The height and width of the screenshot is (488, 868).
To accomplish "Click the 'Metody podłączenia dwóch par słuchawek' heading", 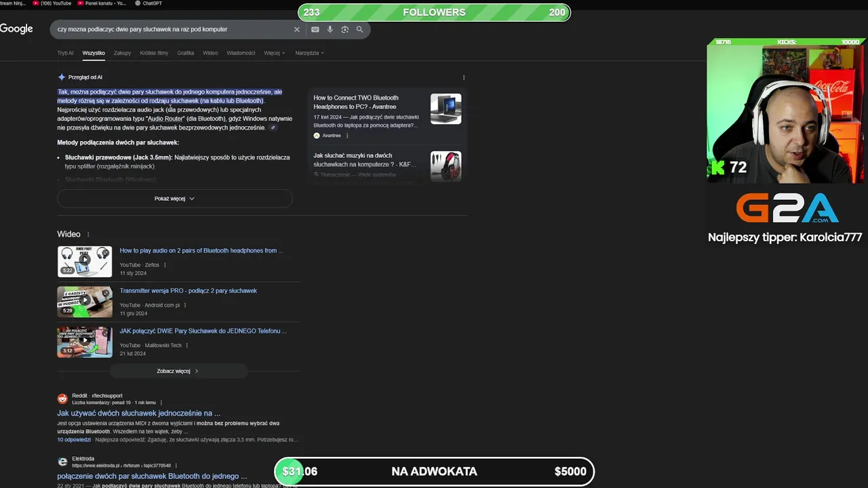I will click(x=118, y=143).
